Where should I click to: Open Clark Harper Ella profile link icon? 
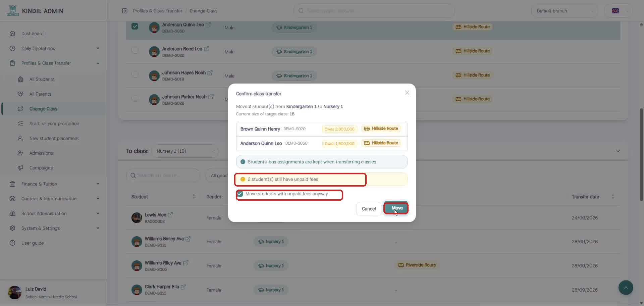(x=183, y=287)
